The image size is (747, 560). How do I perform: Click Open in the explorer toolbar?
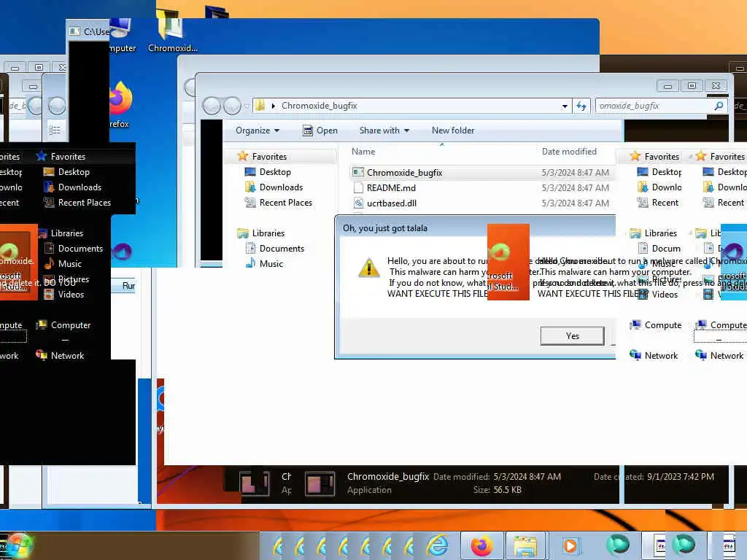click(x=320, y=131)
